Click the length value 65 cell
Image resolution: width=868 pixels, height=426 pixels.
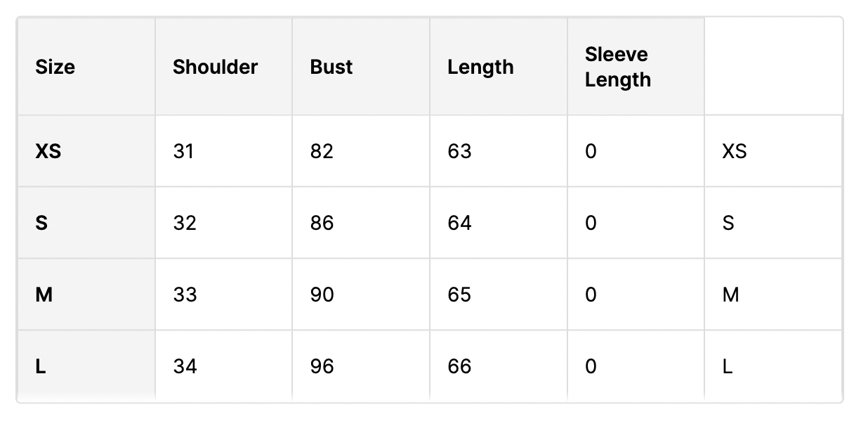point(499,295)
